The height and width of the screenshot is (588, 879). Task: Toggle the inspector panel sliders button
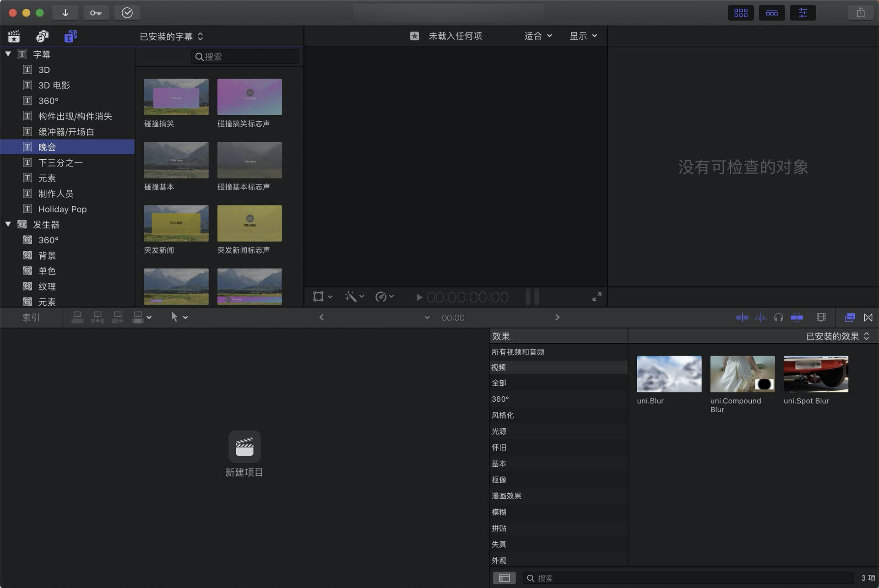pyautogui.click(x=803, y=13)
